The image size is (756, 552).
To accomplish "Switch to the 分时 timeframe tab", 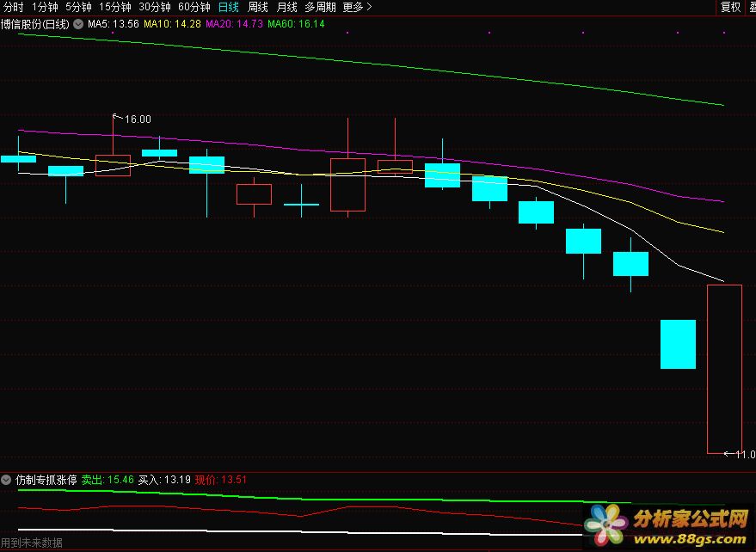I will (13, 7).
